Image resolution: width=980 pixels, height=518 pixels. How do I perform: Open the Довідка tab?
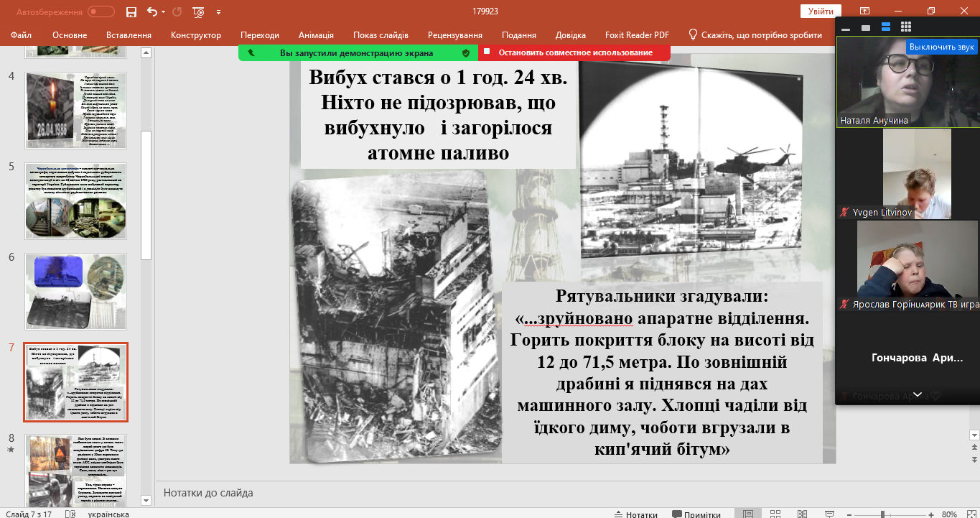pyautogui.click(x=571, y=35)
